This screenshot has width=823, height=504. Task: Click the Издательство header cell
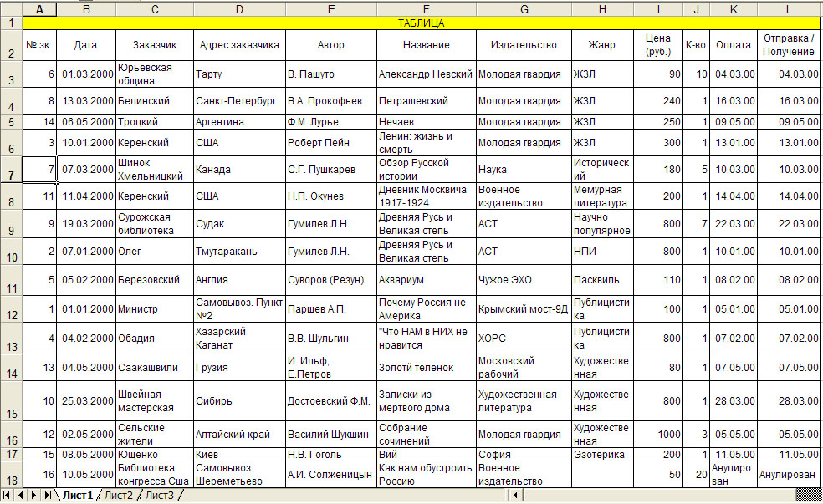point(524,45)
